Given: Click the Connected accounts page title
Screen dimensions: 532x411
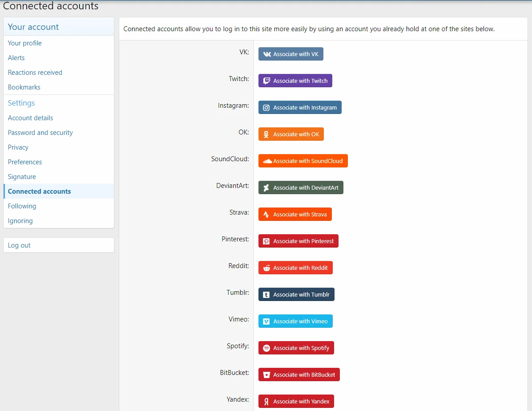Looking at the screenshot, I should click(51, 6).
